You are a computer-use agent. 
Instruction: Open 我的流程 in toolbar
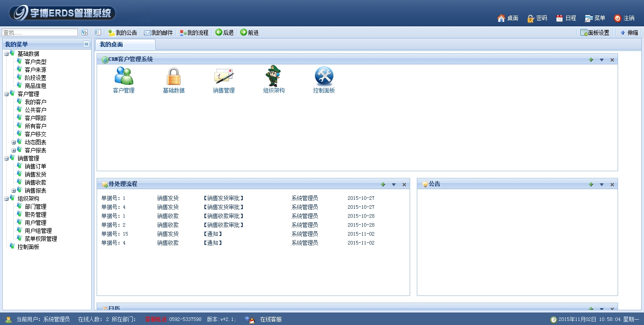194,33
